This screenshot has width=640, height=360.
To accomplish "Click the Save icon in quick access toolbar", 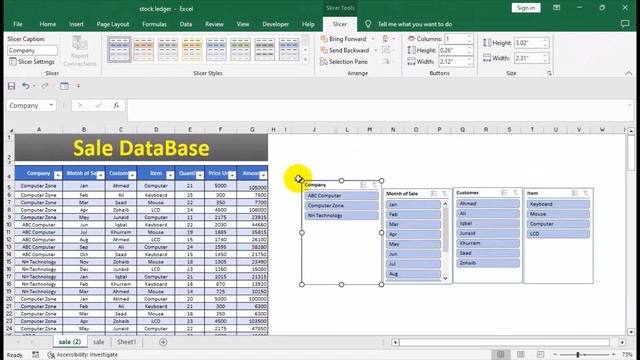I will [11, 86].
